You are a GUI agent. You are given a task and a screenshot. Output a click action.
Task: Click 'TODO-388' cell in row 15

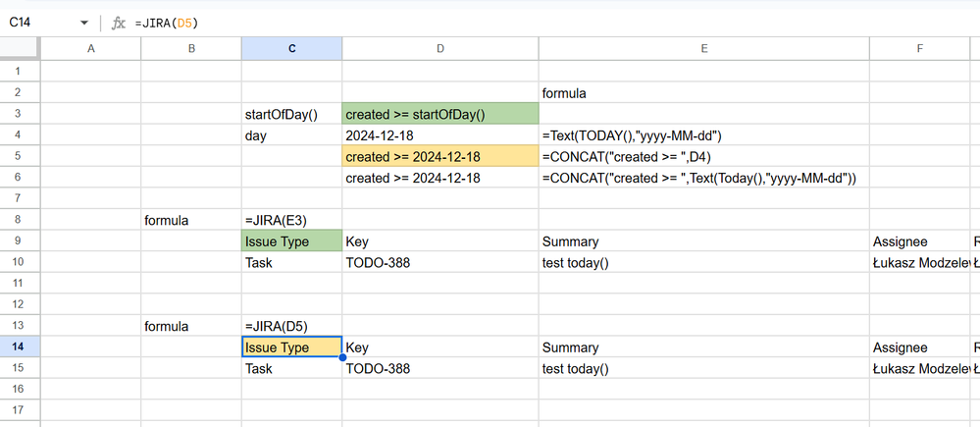click(x=440, y=368)
